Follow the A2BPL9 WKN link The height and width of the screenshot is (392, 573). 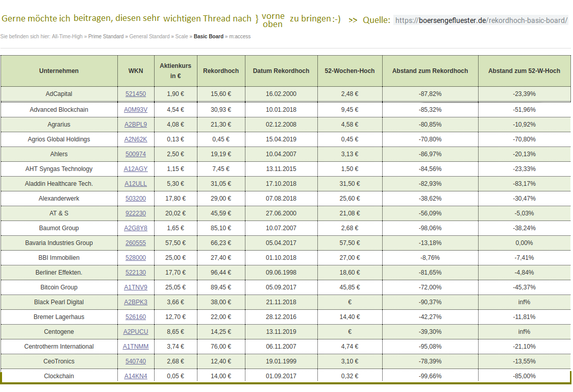coord(136,125)
